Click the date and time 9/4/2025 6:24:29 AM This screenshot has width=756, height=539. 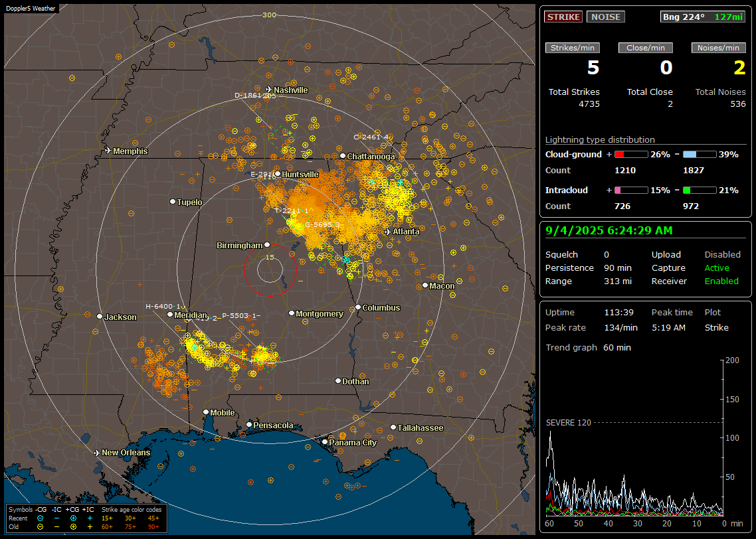[x=609, y=230]
